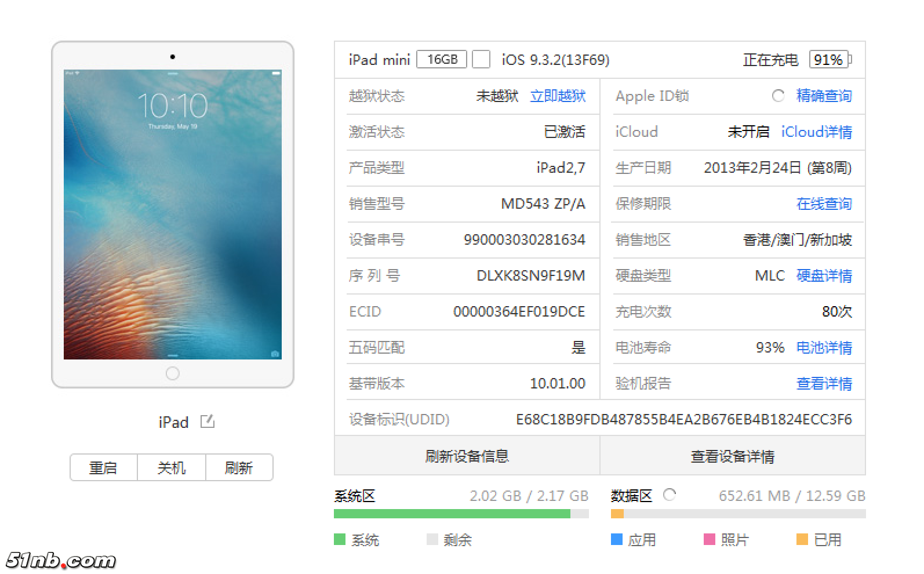The image size is (924, 574).
Task: Click the 91% battery indicator
Action: tap(828, 59)
